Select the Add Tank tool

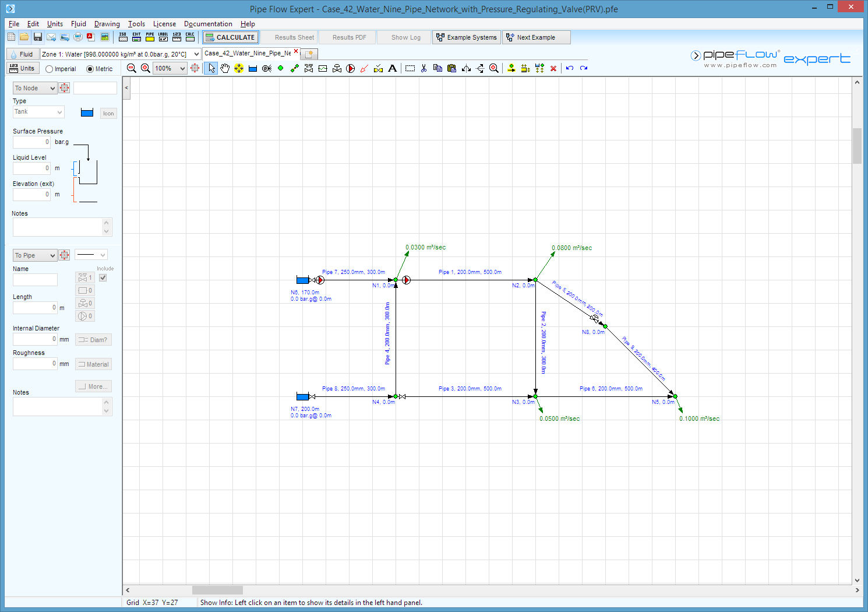(x=253, y=68)
